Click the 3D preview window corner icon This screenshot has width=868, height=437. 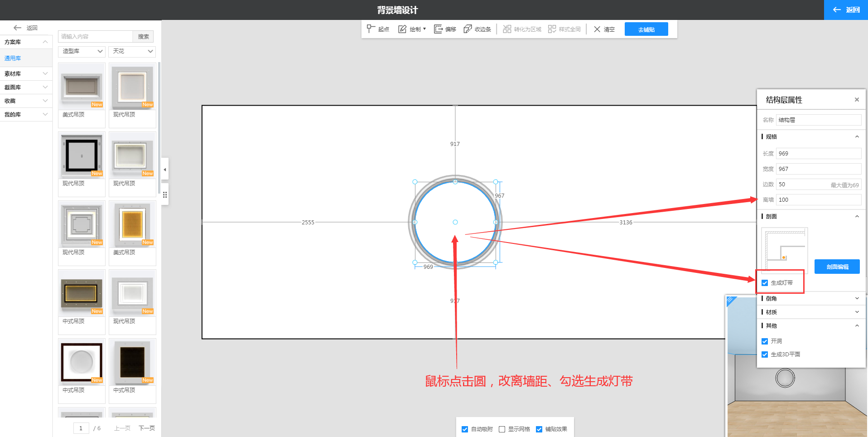tap(732, 301)
